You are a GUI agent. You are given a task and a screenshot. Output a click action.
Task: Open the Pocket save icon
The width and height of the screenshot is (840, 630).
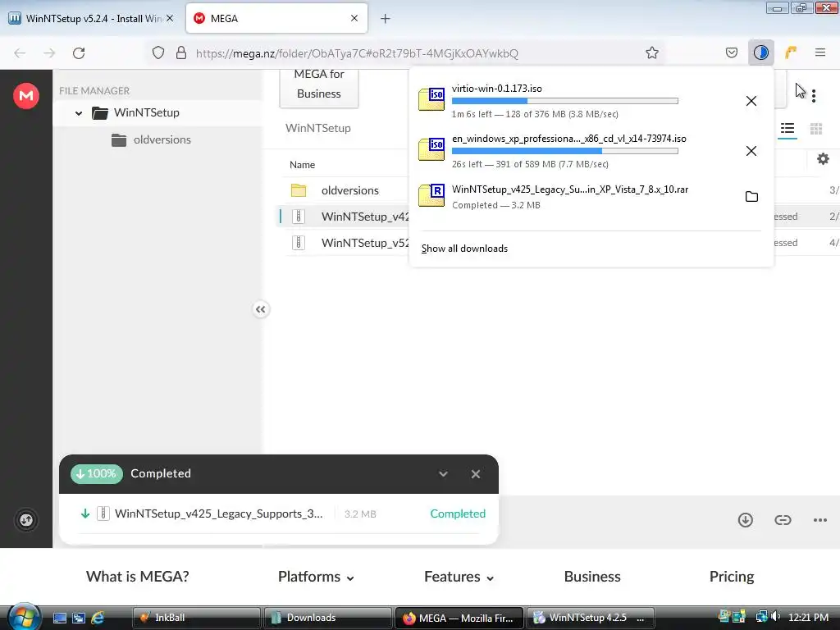point(731,52)
